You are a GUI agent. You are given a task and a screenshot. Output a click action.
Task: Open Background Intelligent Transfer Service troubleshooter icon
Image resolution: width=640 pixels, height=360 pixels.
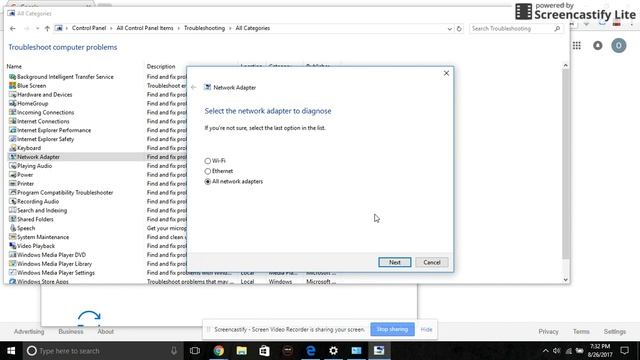click(x=13, y=77)
